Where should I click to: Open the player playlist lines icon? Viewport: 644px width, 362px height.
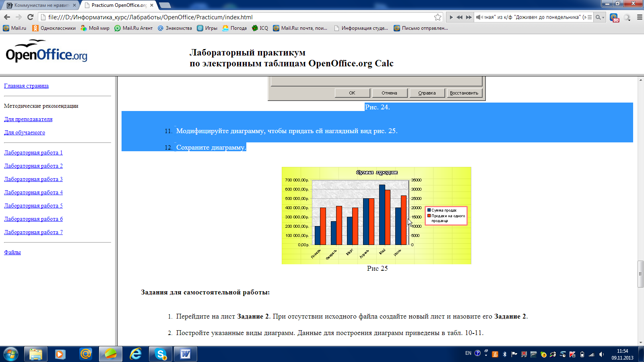590,17
